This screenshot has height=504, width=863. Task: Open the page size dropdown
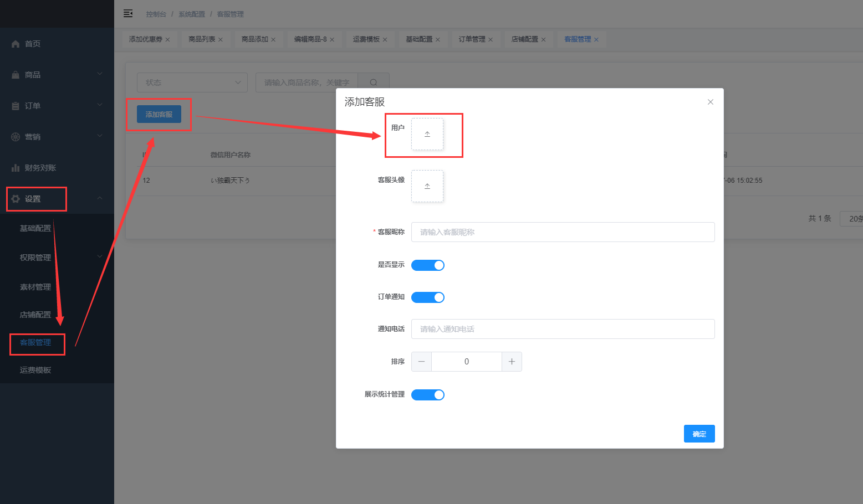coord(851,219)
